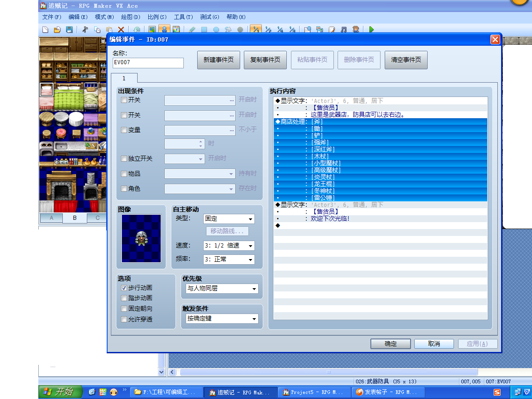The height and width of the screenshot is (399, 532).
Task: Enable the 独立开关 condition checkbox
Action: (124, 159)
